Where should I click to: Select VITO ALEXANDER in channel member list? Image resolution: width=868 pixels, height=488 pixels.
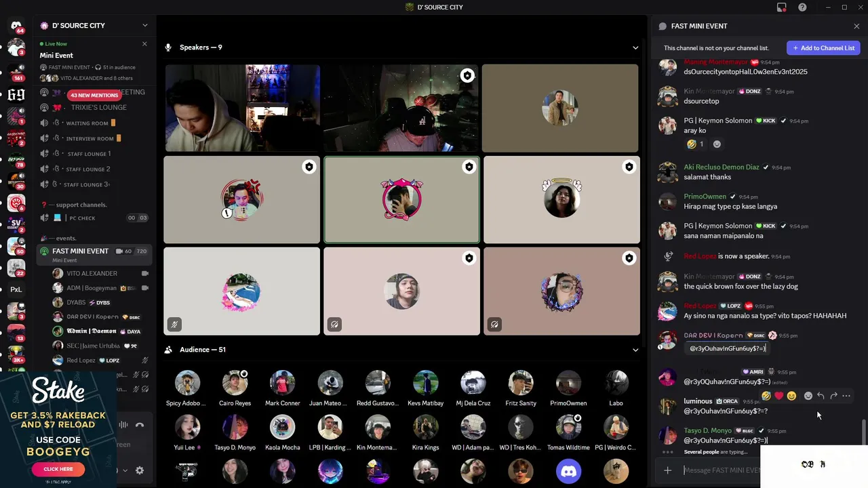point(100,273)
